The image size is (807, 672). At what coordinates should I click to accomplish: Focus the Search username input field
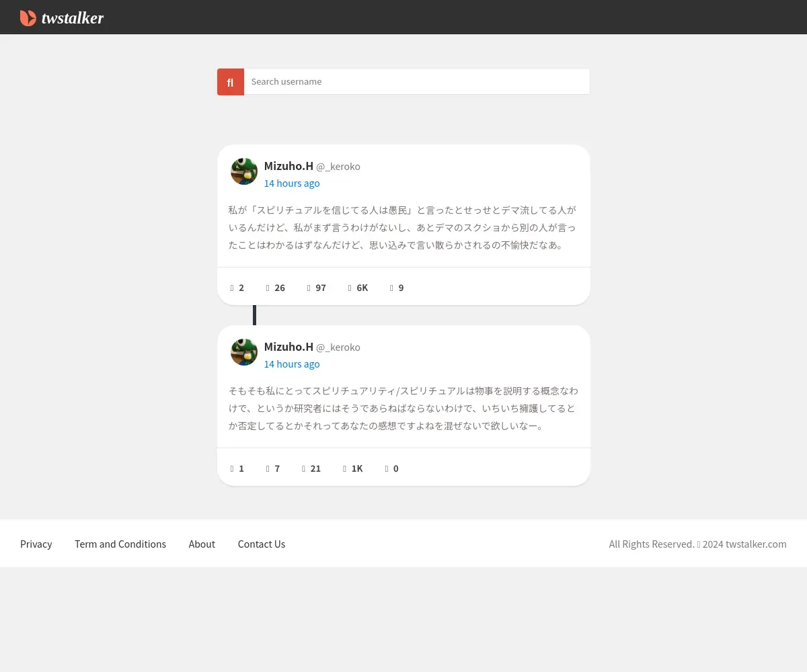(x=416, y=81)
